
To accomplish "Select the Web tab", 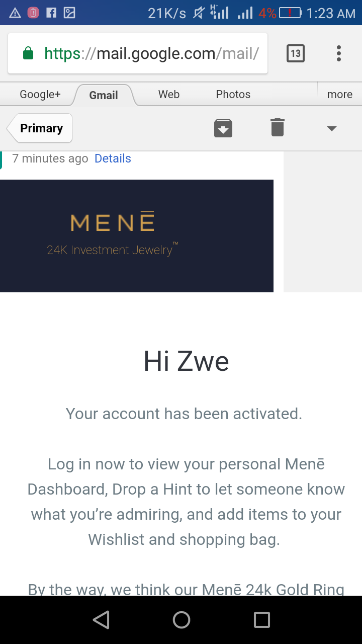I will coord(169,95).
